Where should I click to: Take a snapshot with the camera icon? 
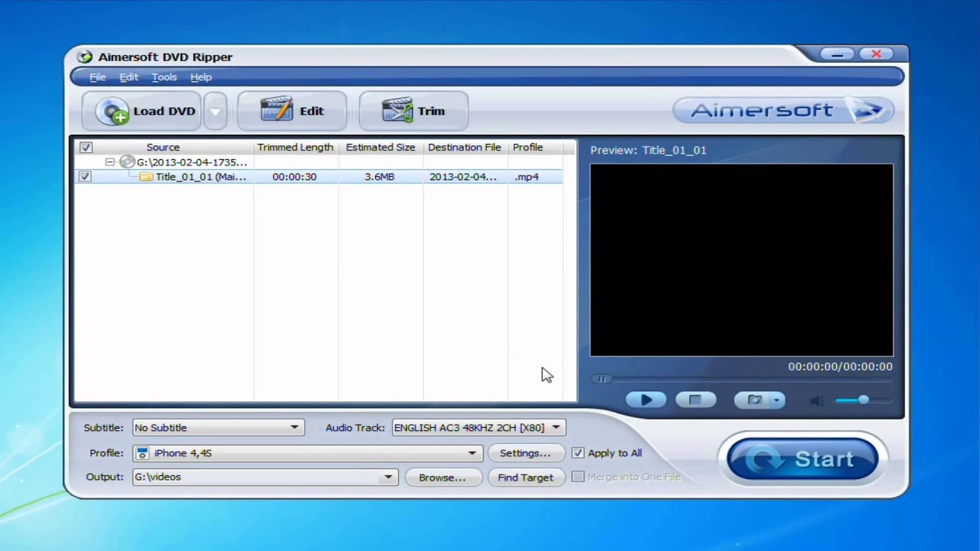tap(754, 399)
